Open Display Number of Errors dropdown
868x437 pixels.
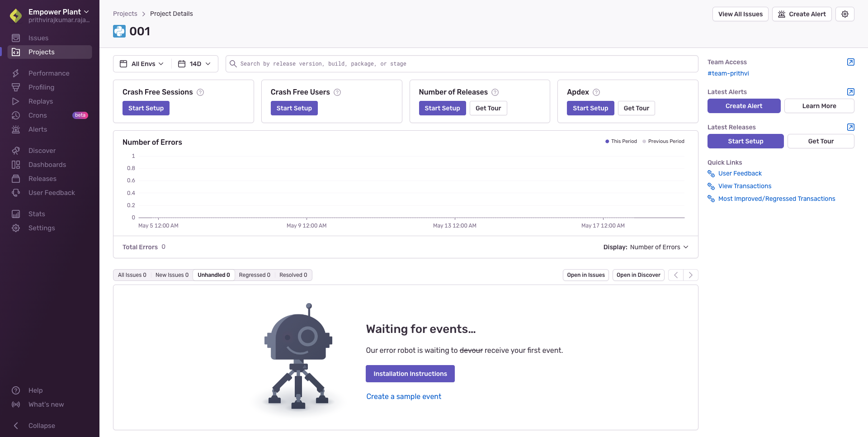tap(646, 247)
